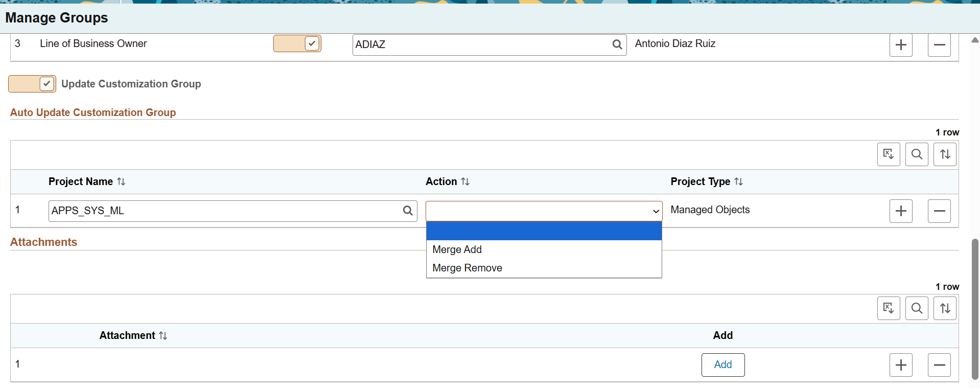The width and height of the screenshot is (980, 388).
Task: Click the Add attachment button
Action: pos(723,365)
